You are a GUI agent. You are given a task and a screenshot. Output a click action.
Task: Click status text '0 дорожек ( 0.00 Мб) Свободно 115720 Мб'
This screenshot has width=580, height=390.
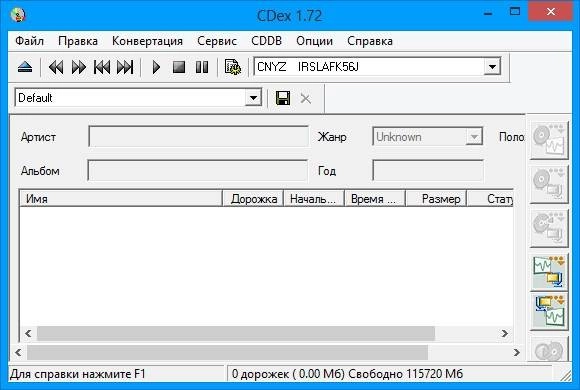347,374
